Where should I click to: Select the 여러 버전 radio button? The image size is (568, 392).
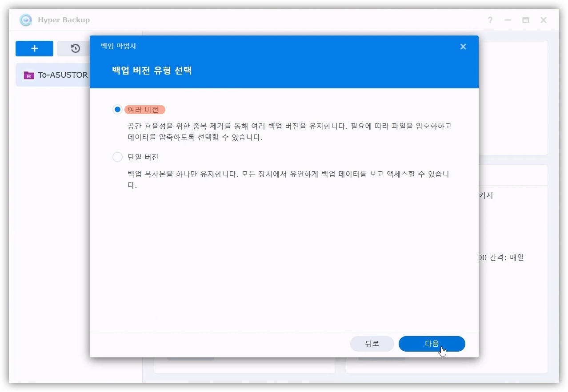(117, 110)
